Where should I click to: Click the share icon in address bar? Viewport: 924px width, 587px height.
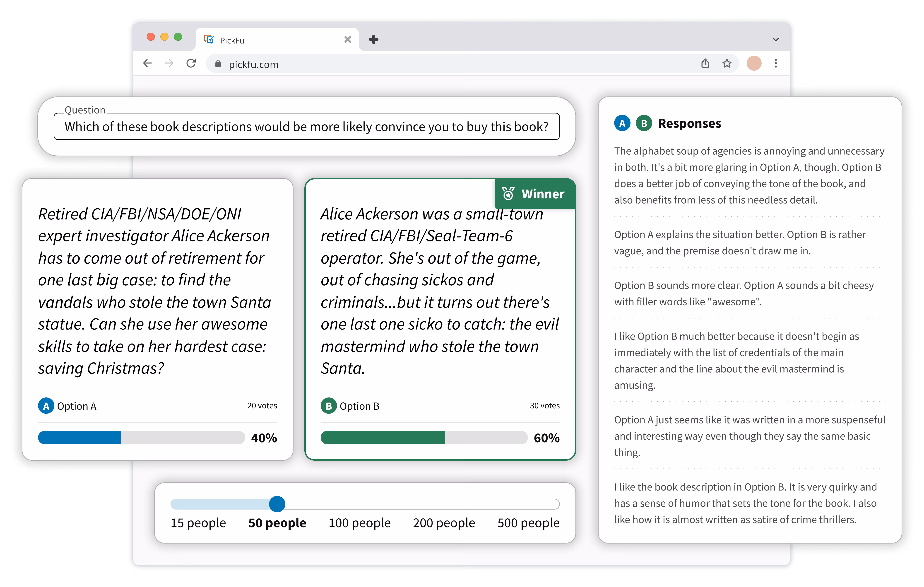pyautogui.click(x=705, y=63)
